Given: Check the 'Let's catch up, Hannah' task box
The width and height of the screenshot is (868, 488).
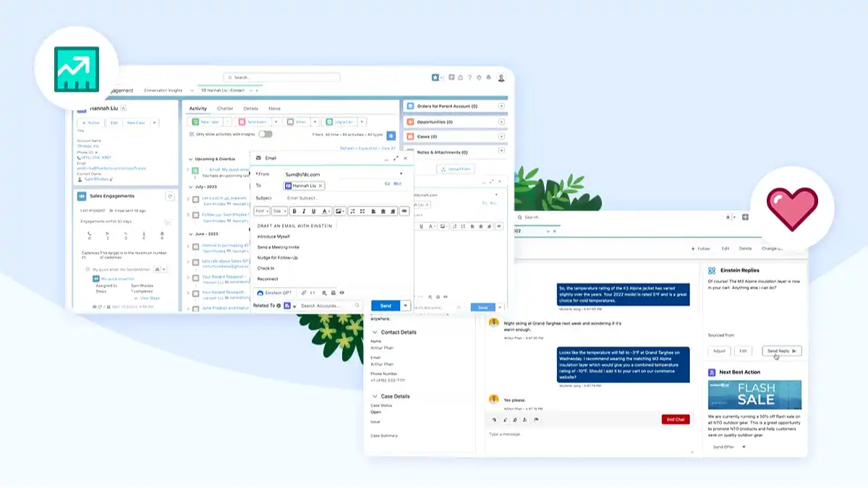Looking at the screenshot, I should (195, 199).
